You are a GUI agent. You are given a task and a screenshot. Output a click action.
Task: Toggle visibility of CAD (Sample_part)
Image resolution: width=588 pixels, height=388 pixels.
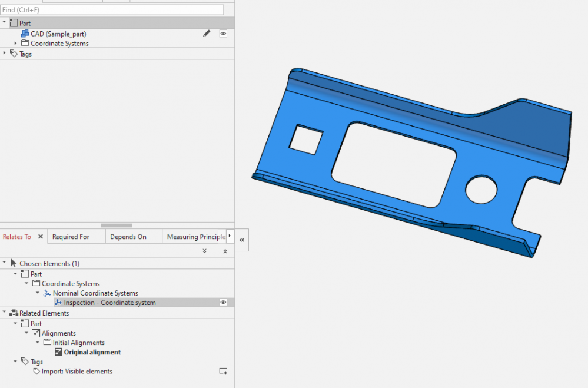224,34
